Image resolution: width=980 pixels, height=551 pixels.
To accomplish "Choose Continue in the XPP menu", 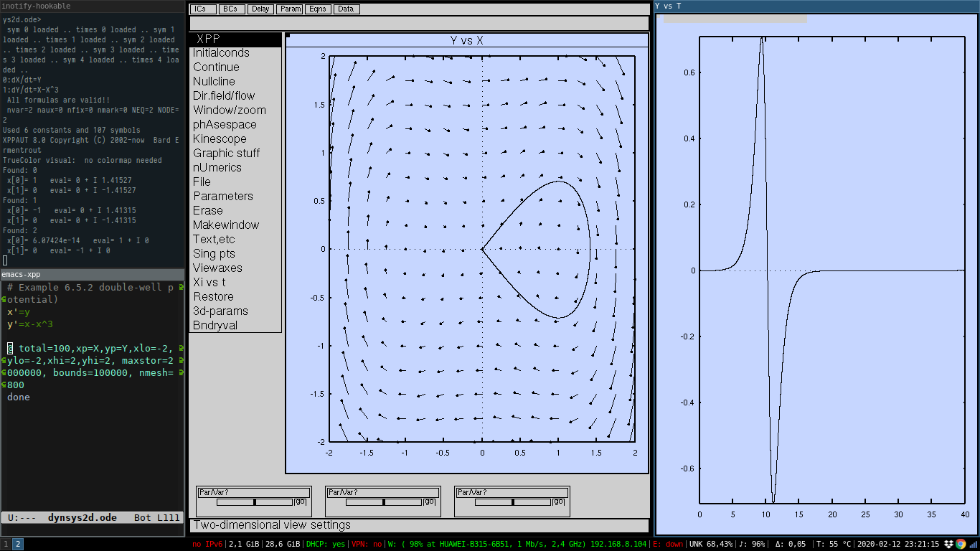I will (x=235, y=67).
